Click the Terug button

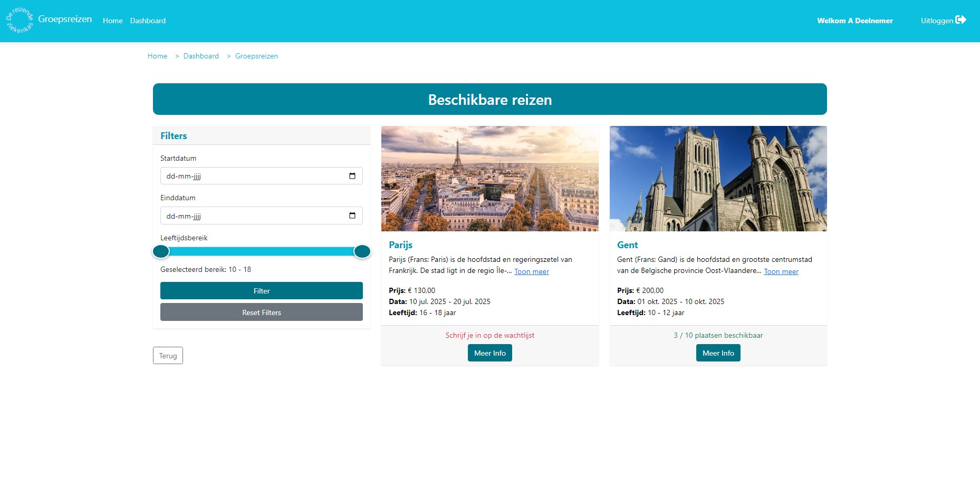click(168, 355)
